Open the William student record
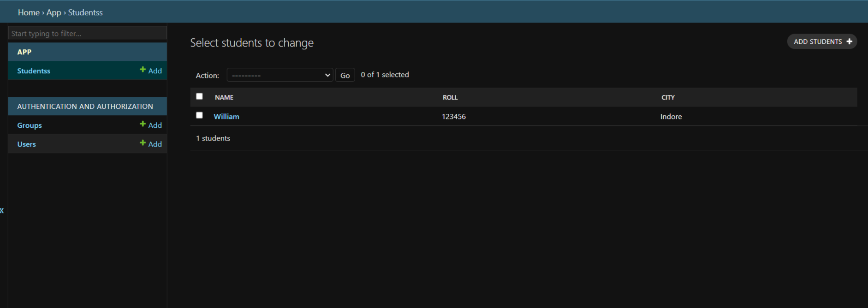 (226, 117)
